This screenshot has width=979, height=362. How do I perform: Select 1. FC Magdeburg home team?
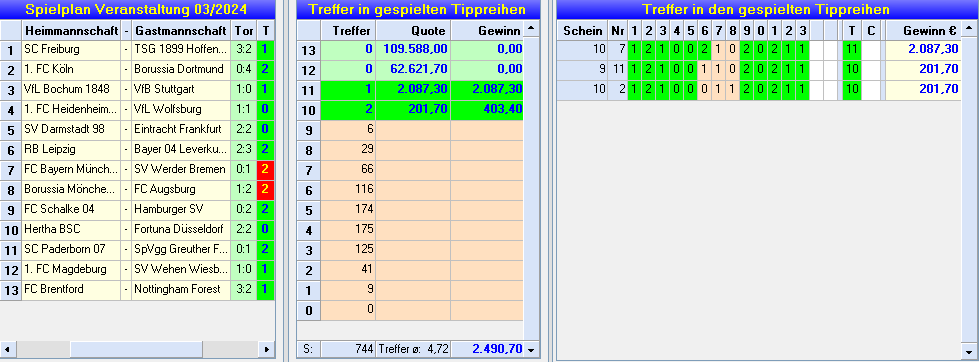pos(71,269)
